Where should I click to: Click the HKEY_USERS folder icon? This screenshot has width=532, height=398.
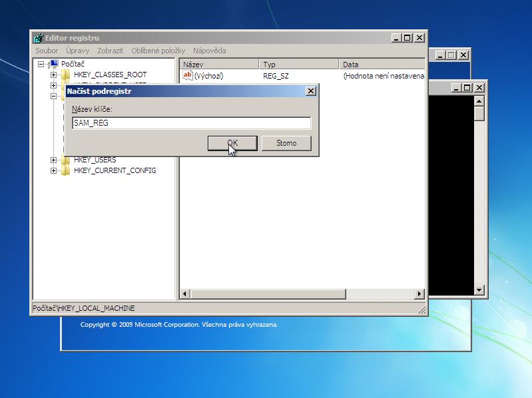(65, 160)
